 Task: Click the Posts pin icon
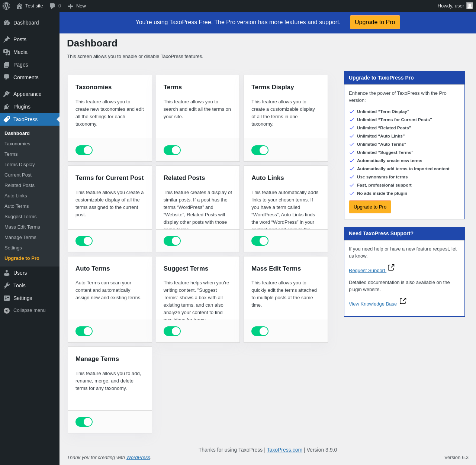(7, 39)
